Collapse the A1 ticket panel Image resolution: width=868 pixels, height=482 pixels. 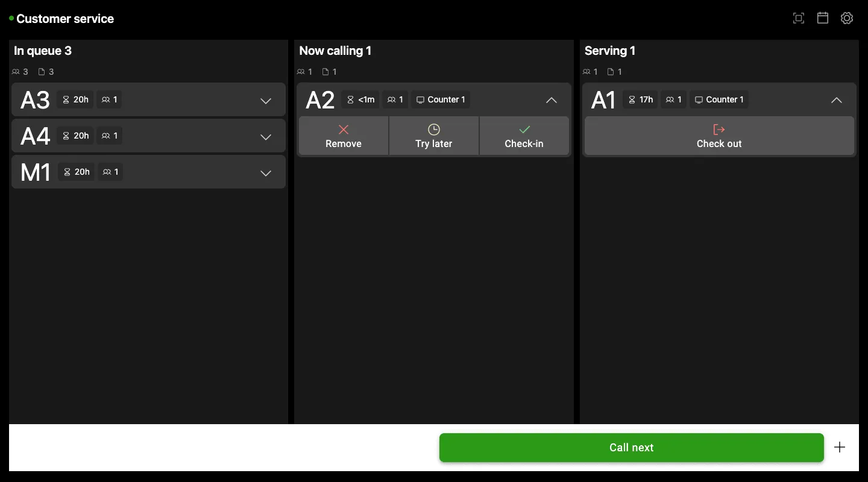pyautogui.click(x=837, y=100)
